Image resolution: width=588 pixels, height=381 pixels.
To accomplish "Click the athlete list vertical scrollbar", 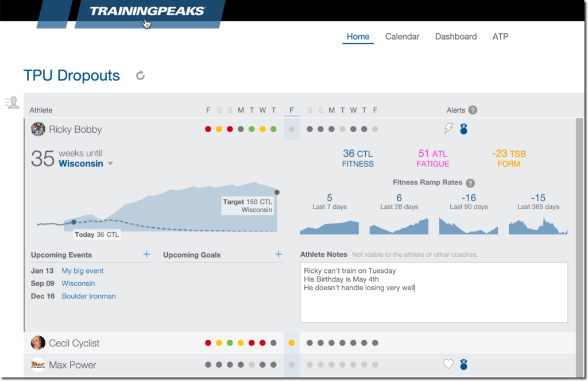I will click(x=580, y=248).
